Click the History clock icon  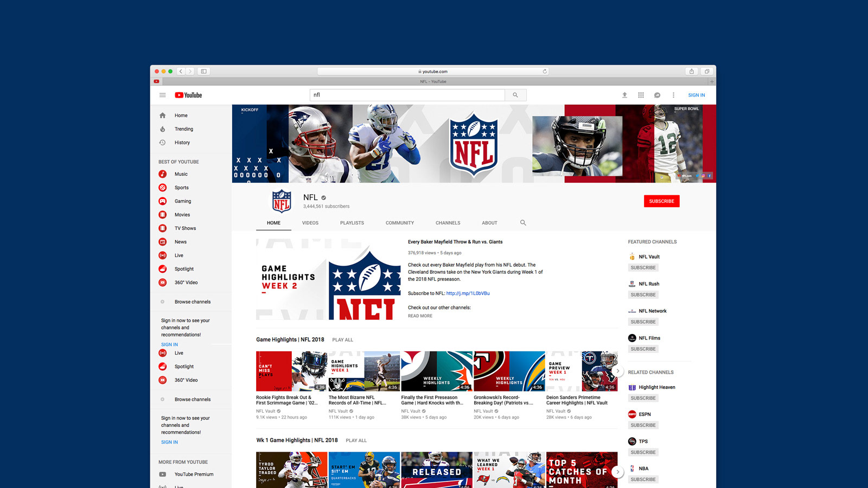[x=162, y=143]
